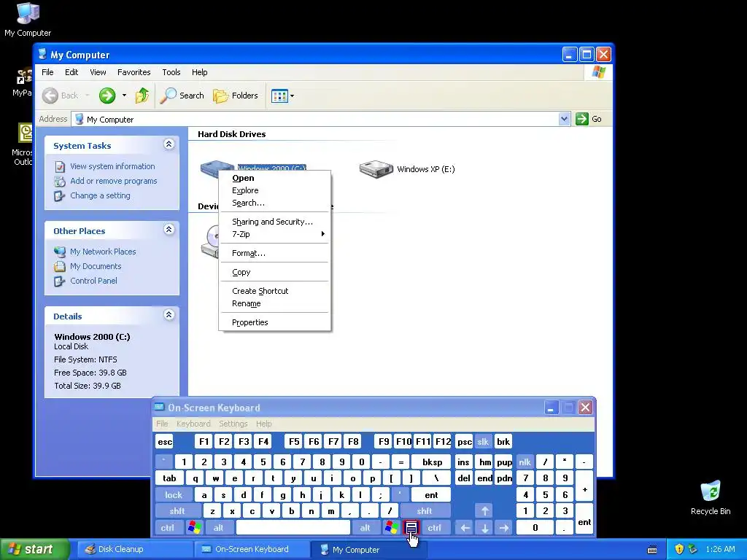Image resolution: width=747 pixels, height=560 pixels.
Task: Click the Go button beside address bar
Action: pos(589,119)
